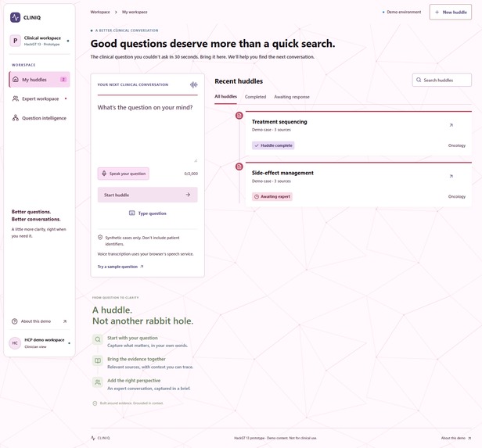Viewport: 482px width, 448px height.
Task: Click the Question intelligence network icon
Action: pos(16,118)
